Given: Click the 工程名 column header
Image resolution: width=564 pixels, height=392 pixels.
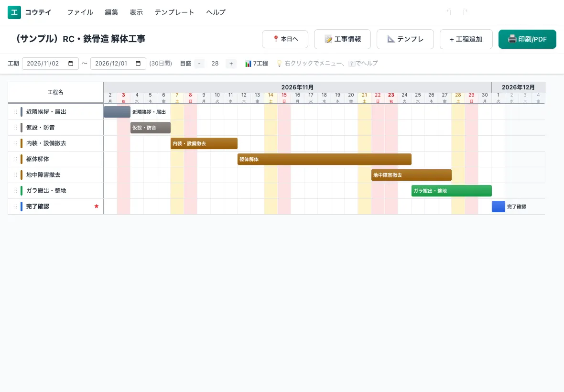Looking at the screenshot, I should point(55,92).
